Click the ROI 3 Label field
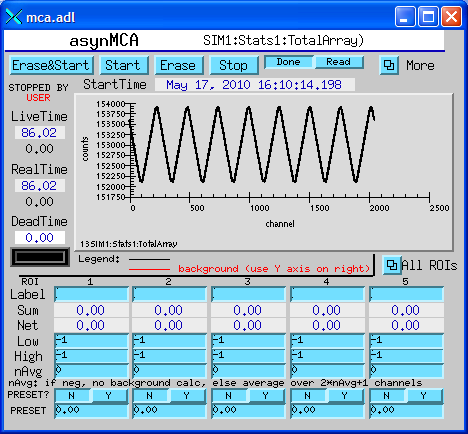 tap(249, 294)
